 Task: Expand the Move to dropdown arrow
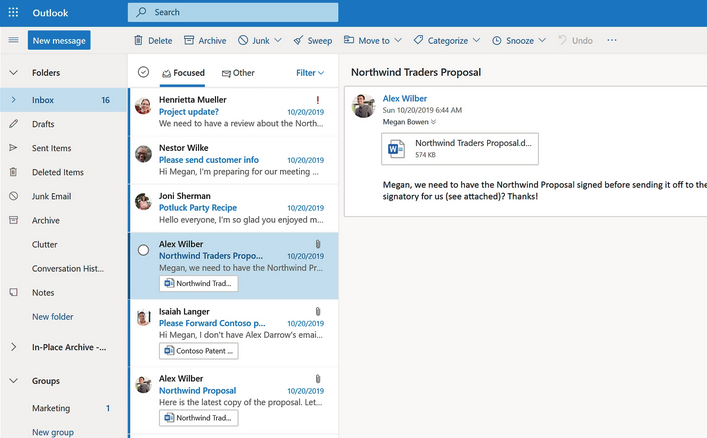[398, 41]
